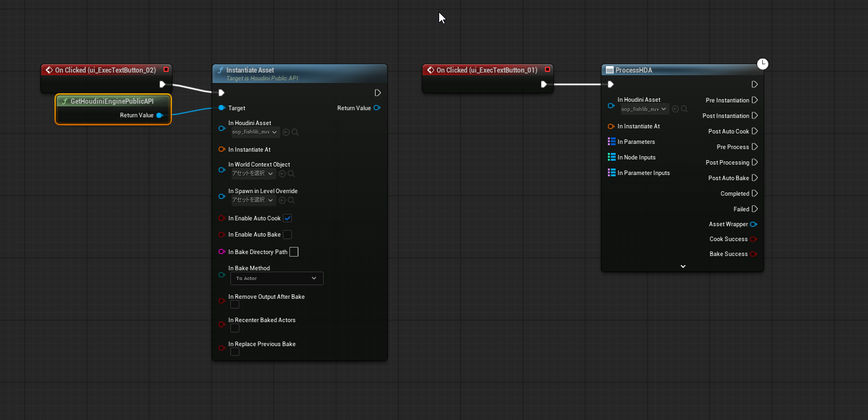Click the Return Value pin on GetHoudiniEnginePublicAPI
The width and height of the screenshot is (868, 420).
click(x=160, y=115)
